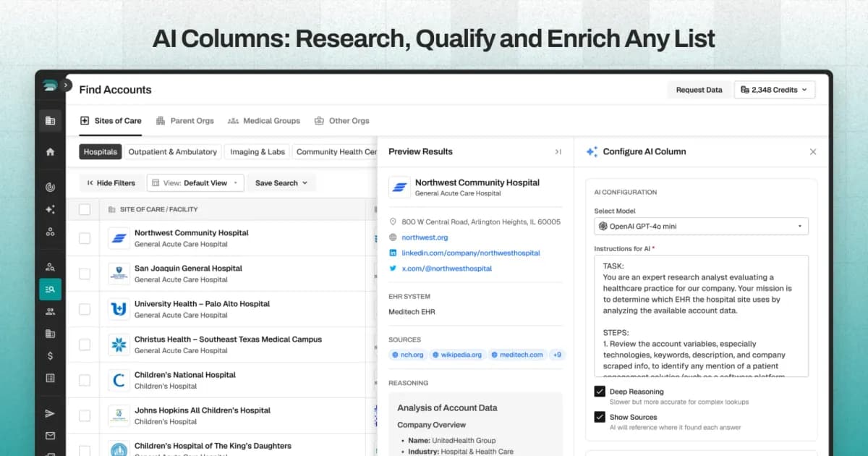The image size is (868, 456).
Task: Close the Configure AI Column panel
Action: click(x=813, y=152)
